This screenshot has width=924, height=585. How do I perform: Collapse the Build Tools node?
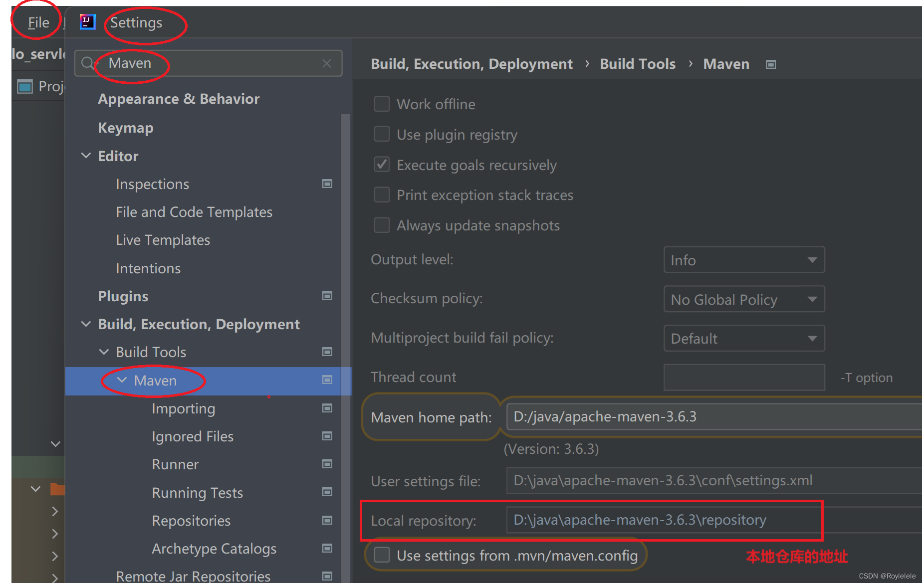pos(104,352)
